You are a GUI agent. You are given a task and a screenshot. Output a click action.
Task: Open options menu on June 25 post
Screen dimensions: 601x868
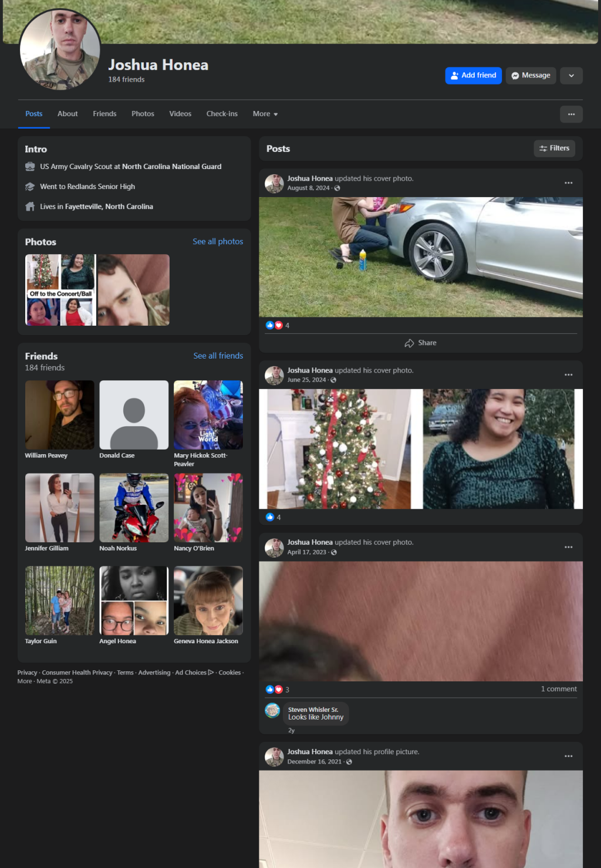pos(568,375)
